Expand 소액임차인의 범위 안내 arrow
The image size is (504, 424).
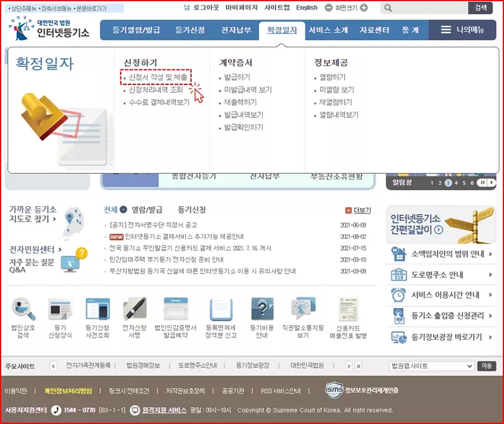[x=490, y=254]
